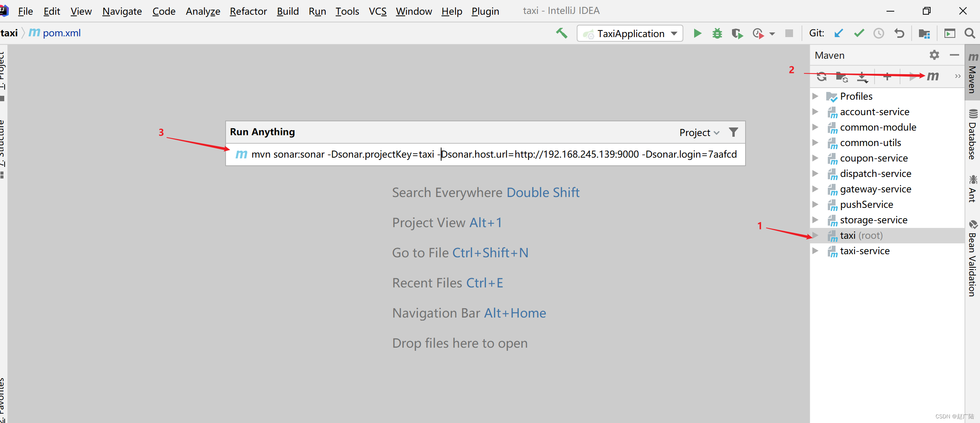This screenshot has height=423, width=980.
Task: Run with Coverage shield icon
Action: tap(737, 34)
